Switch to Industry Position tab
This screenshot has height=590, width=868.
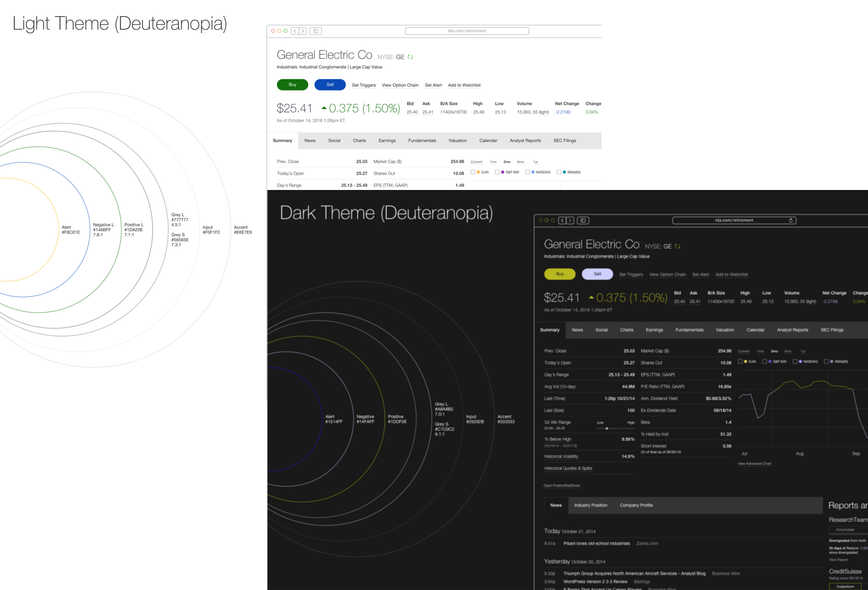pos(591,505)
